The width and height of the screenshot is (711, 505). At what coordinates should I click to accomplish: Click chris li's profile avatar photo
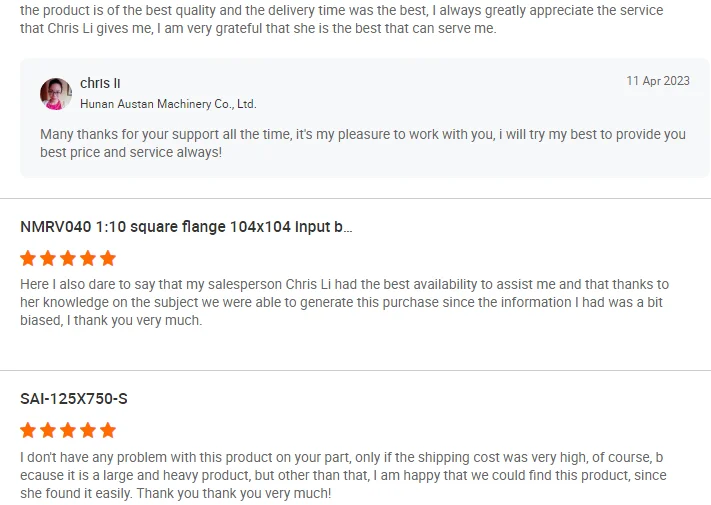[x=55, y=93]
